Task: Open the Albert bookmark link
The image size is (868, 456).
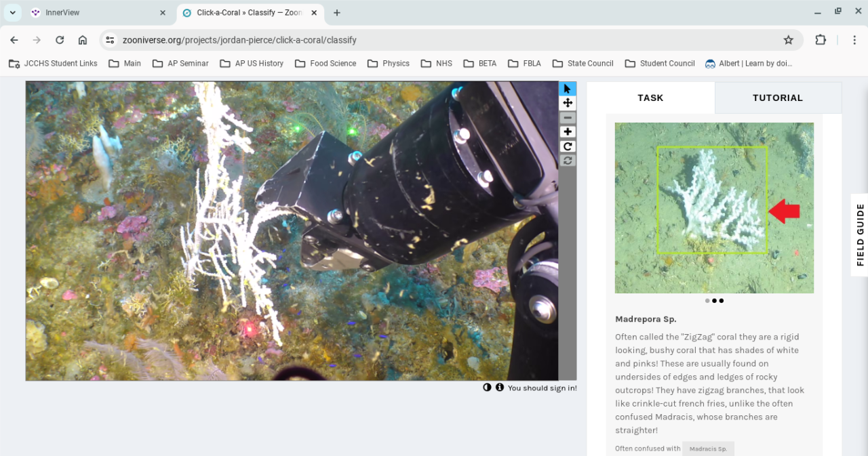Action: coord(749,63)
